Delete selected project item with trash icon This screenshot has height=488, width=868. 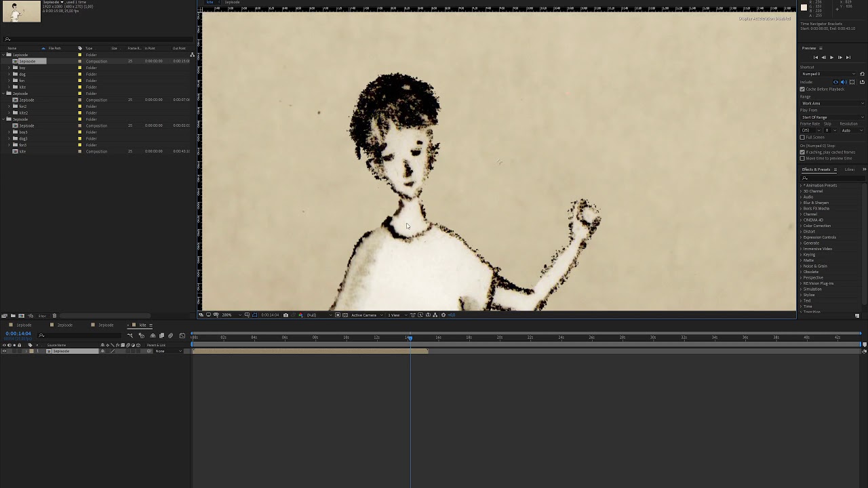coord(54,316)
